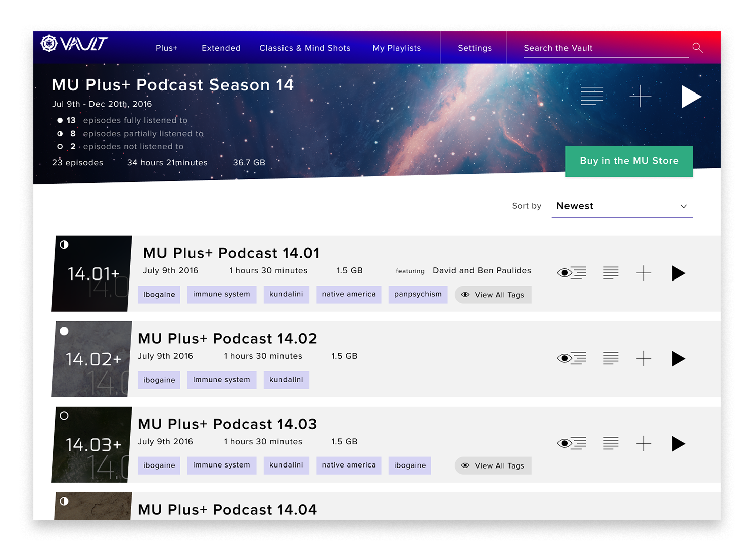
Task: Add Podcast 14.02 to playlist
Action: tap(644, 358)
